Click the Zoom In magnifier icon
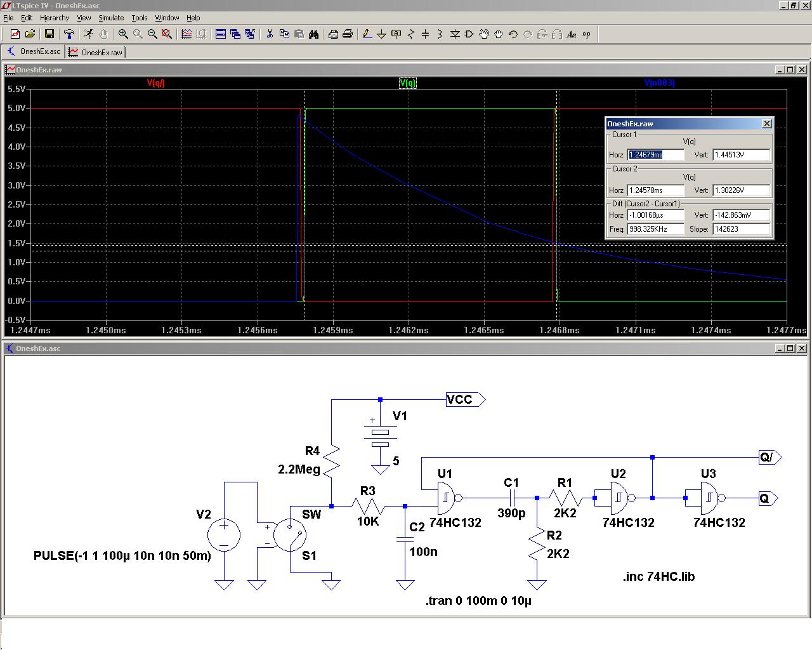812x650 pixels. click(123, 34)
